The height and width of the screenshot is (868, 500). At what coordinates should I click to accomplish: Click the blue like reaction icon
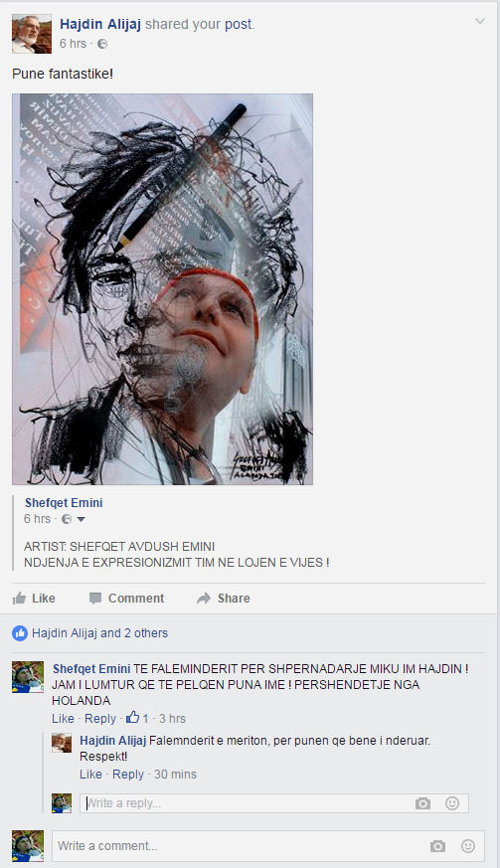click(x=20, y=633)
